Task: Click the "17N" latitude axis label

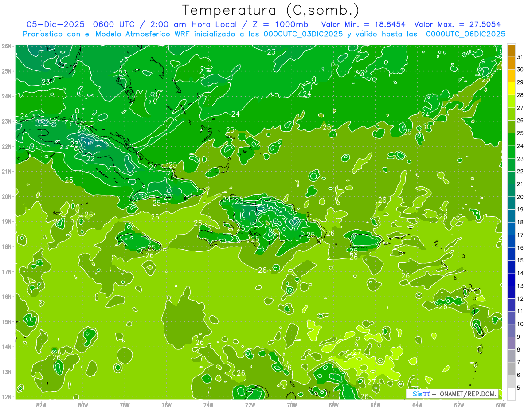Action: 7,271
